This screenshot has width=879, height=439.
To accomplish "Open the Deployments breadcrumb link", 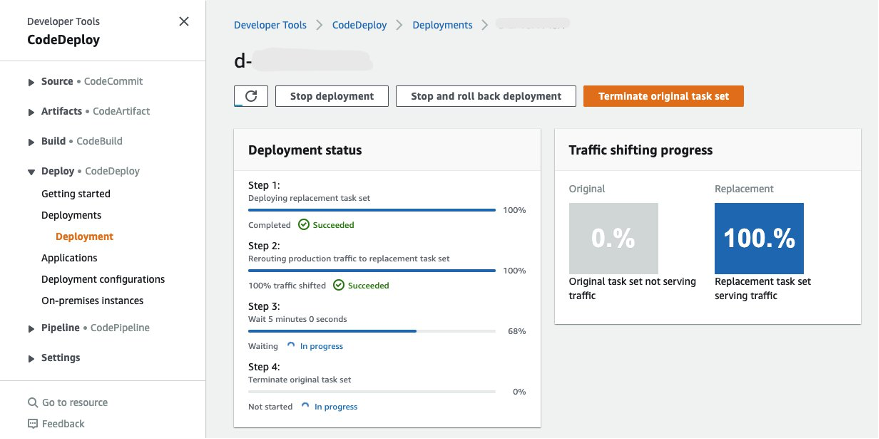I will pos(442,25).
